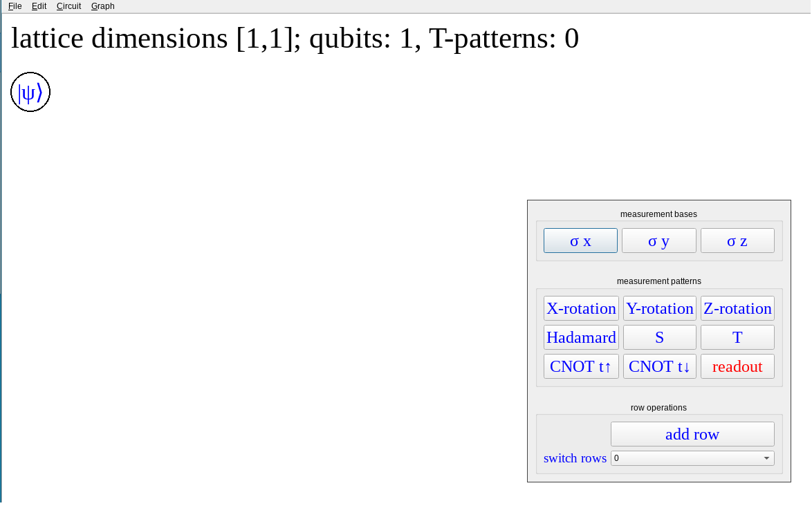Add CNOT with target down
Screen dimensions: 812x508
[659, 366]
